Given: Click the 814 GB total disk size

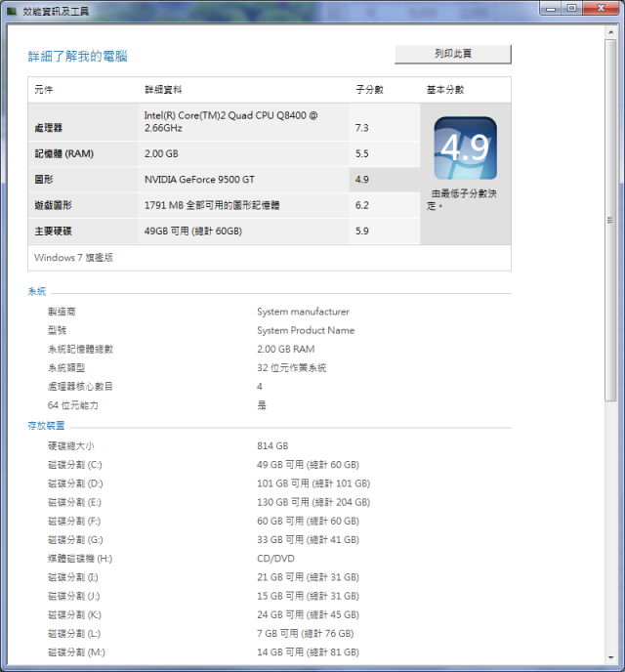Looking at the screenshot, I should pos(272,446).
